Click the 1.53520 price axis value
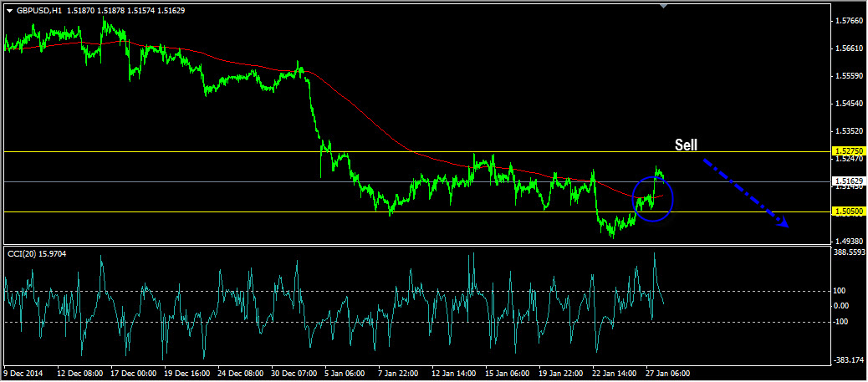 pyautogui.click(x=850, y=131)
